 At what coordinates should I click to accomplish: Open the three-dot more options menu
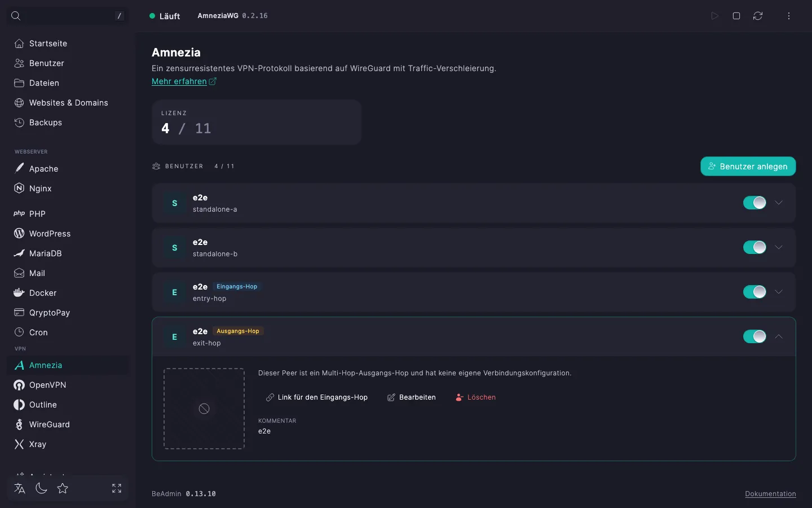point(789,16)
